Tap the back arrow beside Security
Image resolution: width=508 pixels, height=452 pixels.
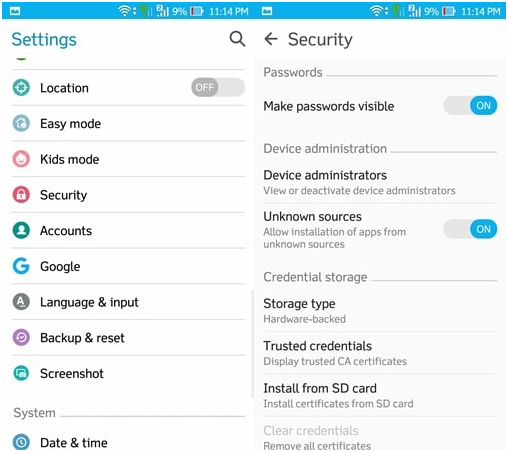coord(271,39)
